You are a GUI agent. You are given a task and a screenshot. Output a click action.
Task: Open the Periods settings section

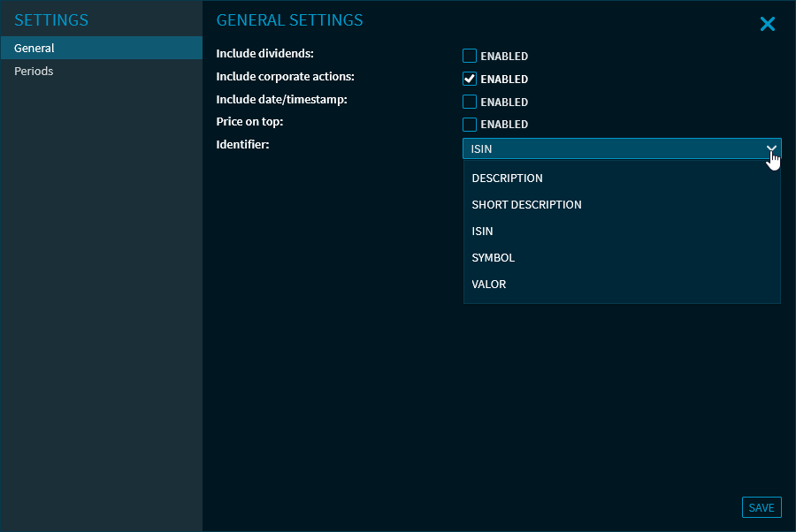pos(34,72)
